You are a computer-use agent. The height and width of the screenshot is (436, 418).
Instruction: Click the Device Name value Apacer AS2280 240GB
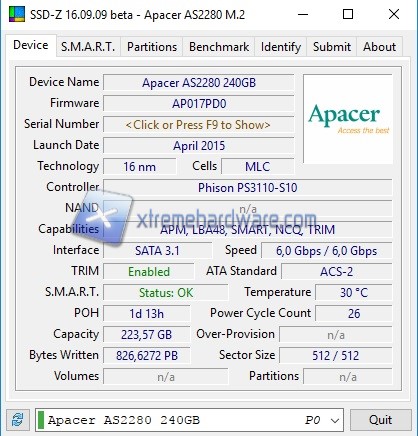tap(199, 83)
